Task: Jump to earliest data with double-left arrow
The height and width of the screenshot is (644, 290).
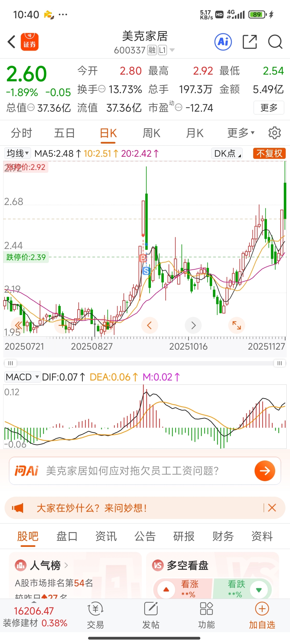Action: [19, 325]
